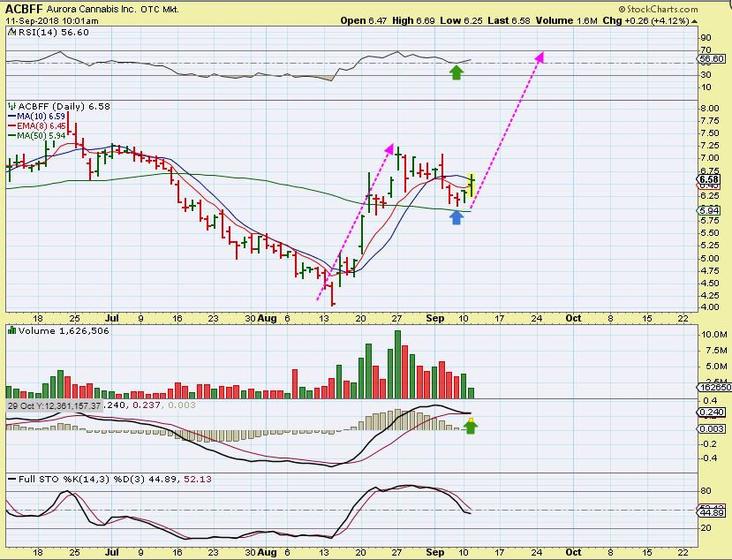This screenshot has width=732, height=560.
Task: Open the StockCharts.com copyright link
Action: click(658, 9)
